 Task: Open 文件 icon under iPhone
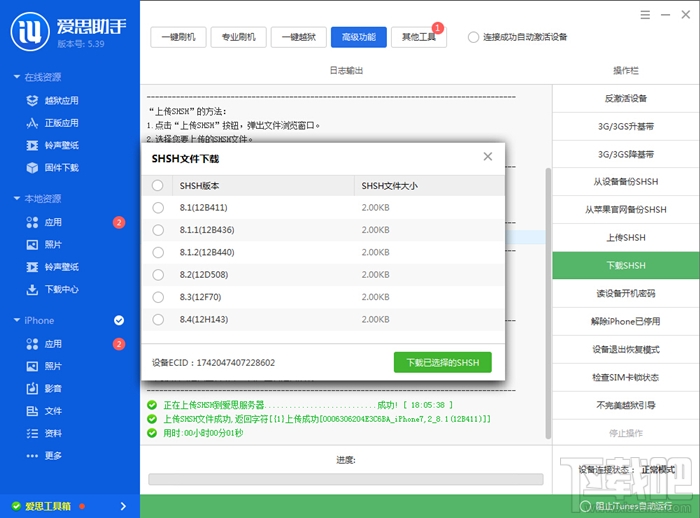pos(32,411)
